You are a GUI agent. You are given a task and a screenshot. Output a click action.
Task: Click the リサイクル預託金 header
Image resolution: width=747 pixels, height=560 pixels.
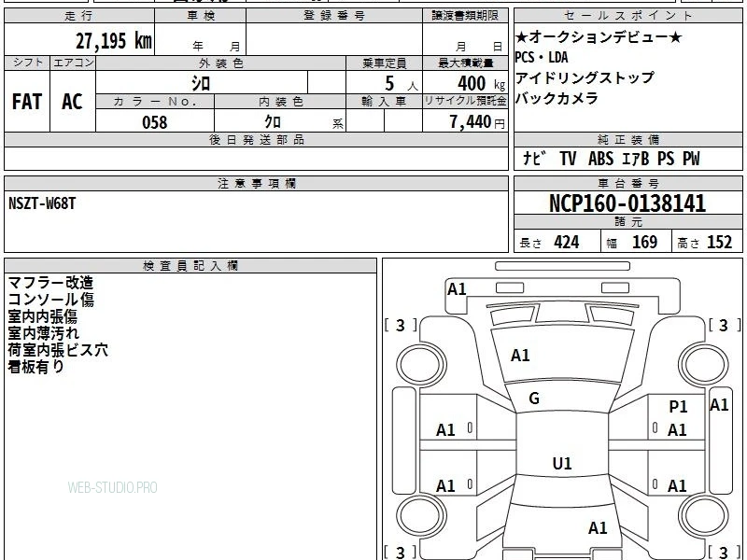(465, 102)
